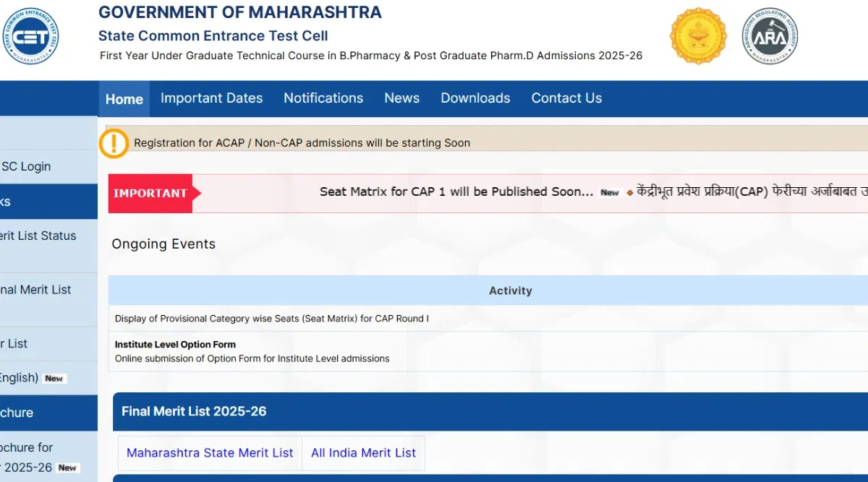Click the ACAP / Non-CAP registration notice
The height and width of the screenshot is (482, 868).
coord(302,143)
